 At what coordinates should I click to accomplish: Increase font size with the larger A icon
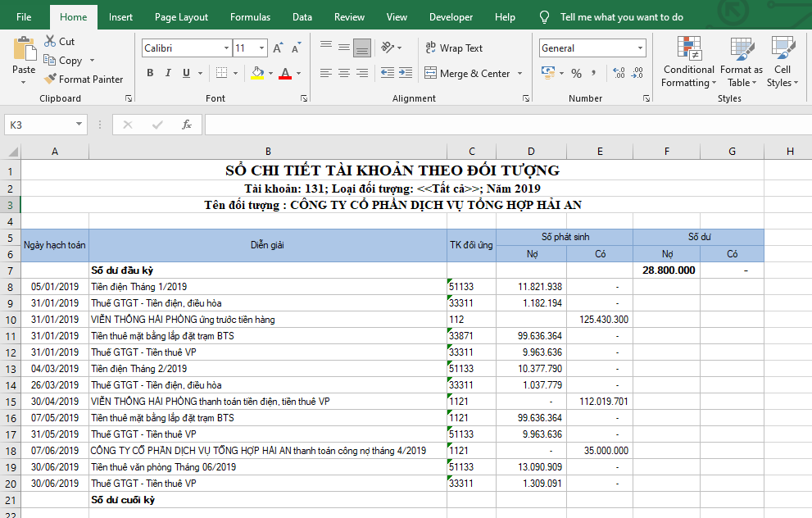(x=278, y=48)
